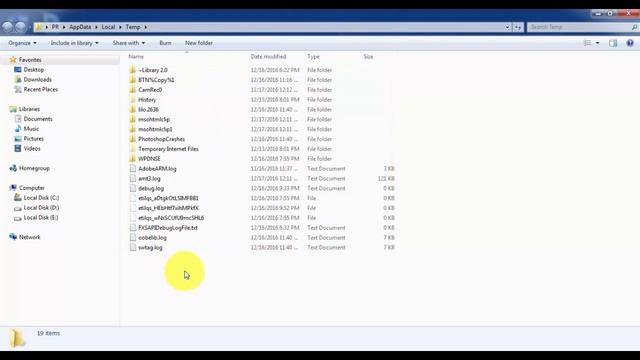Screen dimensions: 640x360
Task: Click the Favorites star icon
Action: (13, 60)
